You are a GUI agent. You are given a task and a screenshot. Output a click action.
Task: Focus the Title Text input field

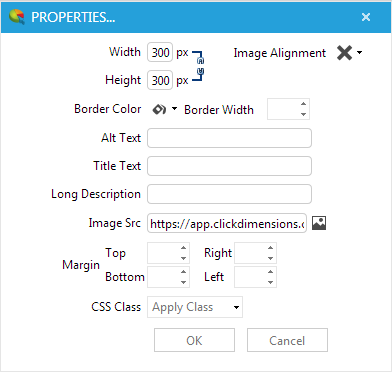click(x=229, y=166)
